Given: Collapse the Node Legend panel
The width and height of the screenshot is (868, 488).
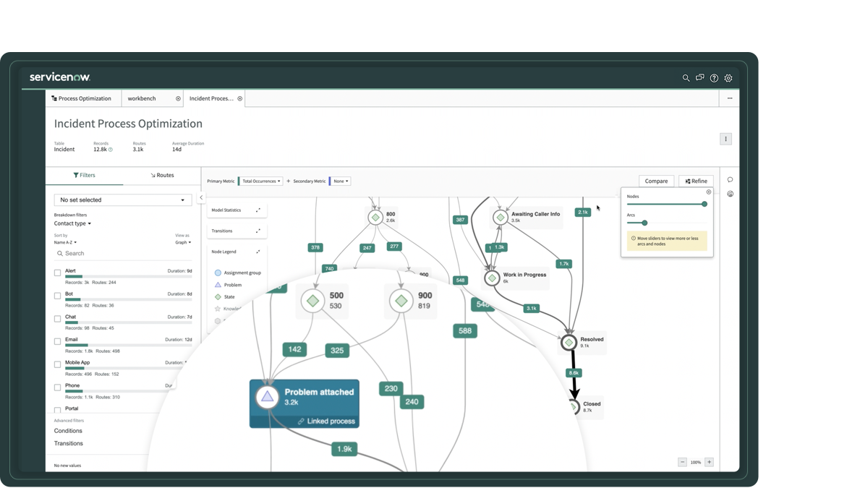Looking at the screenshot, I should click(258, 252).
